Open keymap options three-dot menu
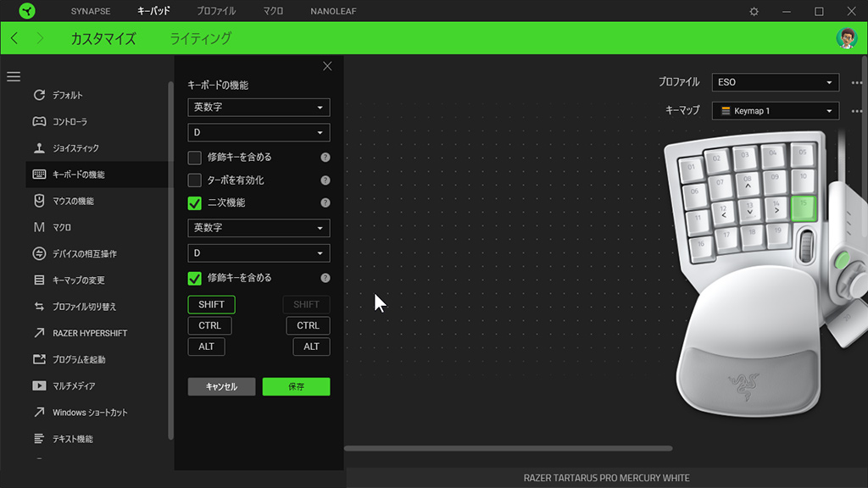Image resolution: width=868 pixels, height=488 pixels. click(x=856, y=111)
